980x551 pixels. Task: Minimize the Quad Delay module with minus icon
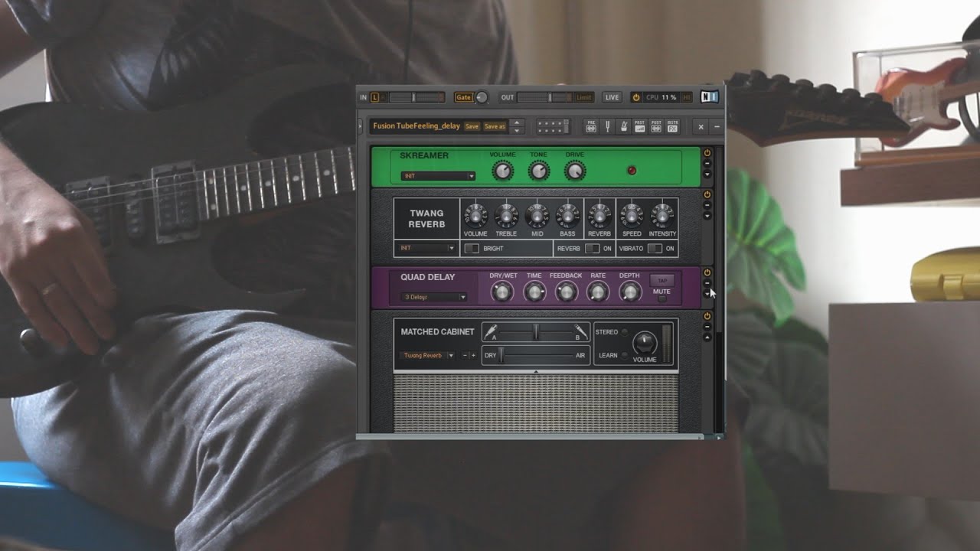[707, 283]
